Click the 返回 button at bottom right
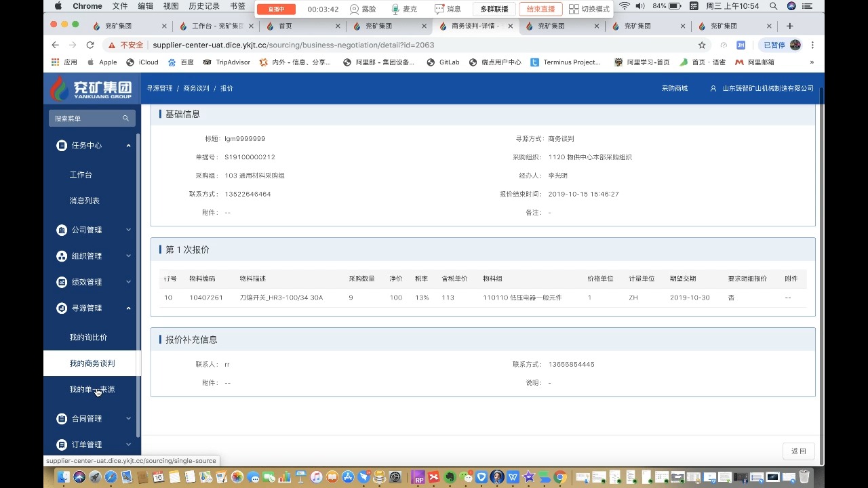 798,451
